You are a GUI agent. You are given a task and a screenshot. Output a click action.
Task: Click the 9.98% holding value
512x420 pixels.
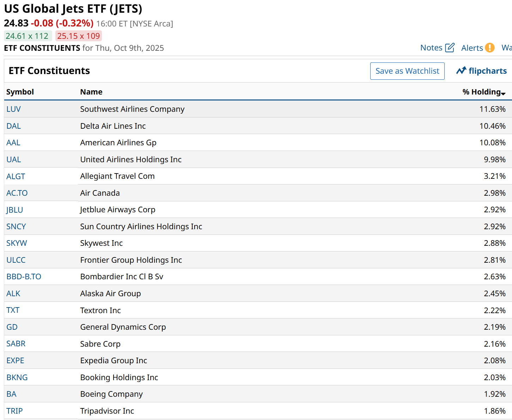click(x=494, y=159)
